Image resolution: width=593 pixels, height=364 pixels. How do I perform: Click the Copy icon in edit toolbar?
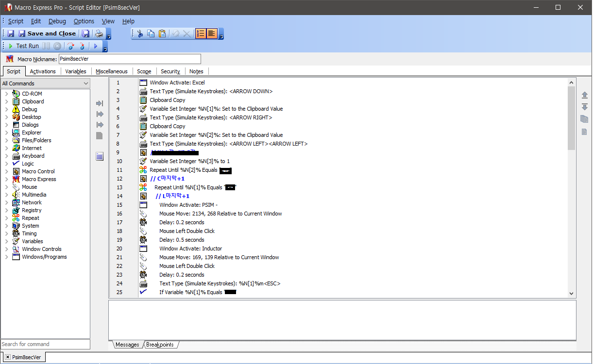151,33
